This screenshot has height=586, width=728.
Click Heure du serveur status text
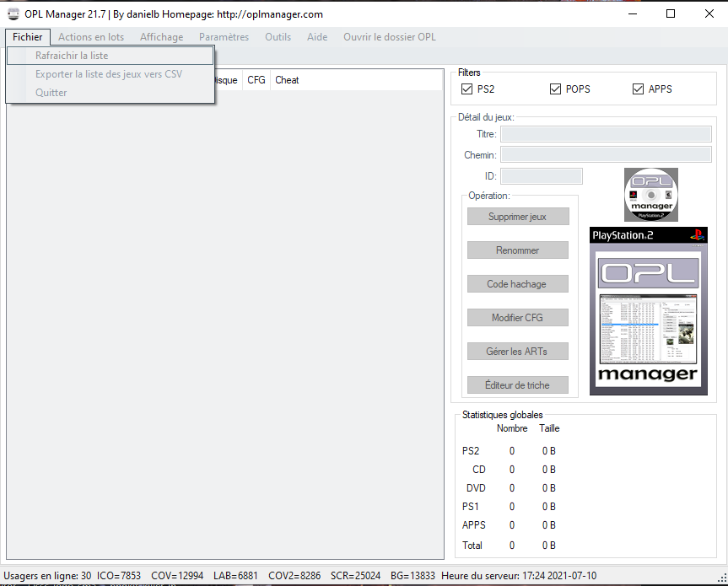click(519, 576)
